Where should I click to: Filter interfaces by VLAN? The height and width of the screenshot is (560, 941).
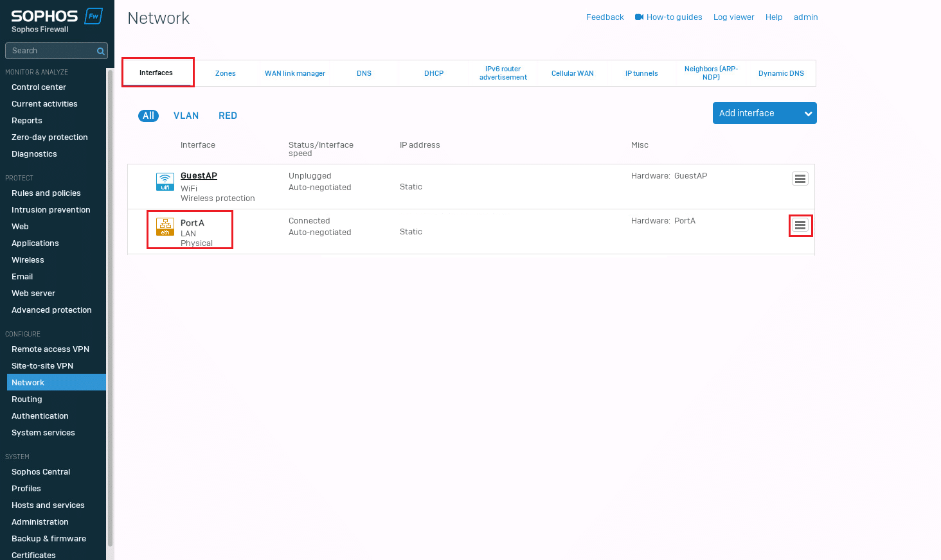pyautogui.click(x=186, y=116)
